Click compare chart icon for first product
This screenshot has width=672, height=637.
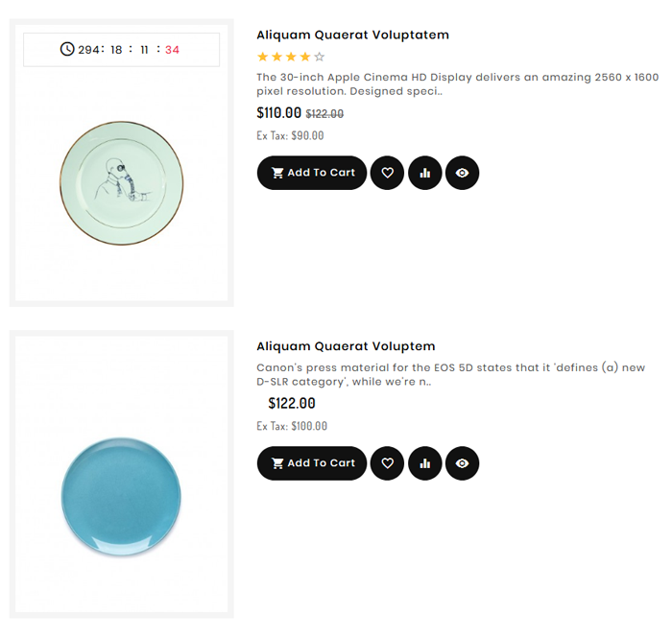(x=424, y=173)
